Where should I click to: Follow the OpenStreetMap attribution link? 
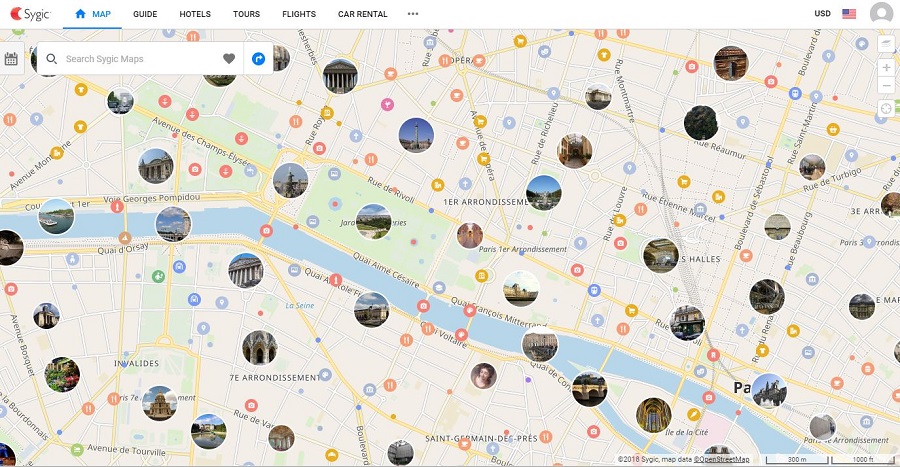click(721, 460)
